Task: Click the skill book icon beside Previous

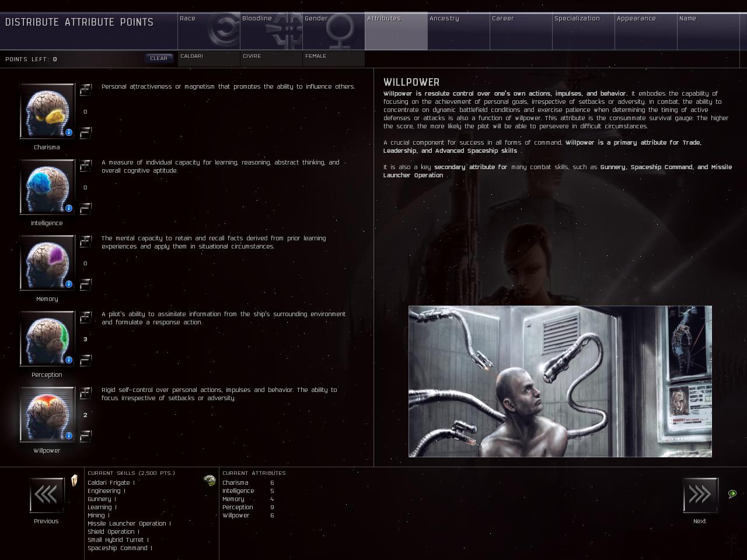Action: pos(74,481)
